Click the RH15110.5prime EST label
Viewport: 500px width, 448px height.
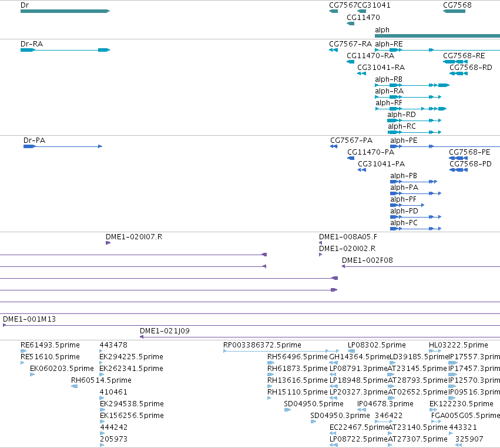[x=297, y=392]
